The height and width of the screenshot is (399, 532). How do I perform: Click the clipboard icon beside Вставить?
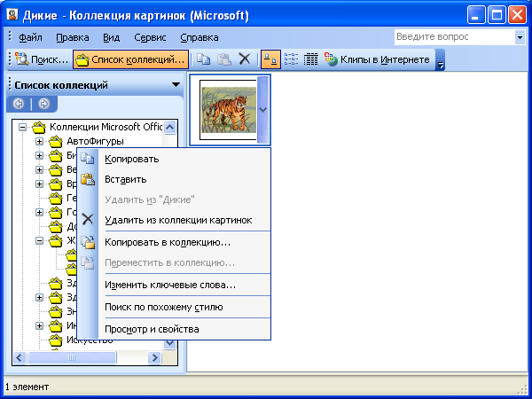88,179
